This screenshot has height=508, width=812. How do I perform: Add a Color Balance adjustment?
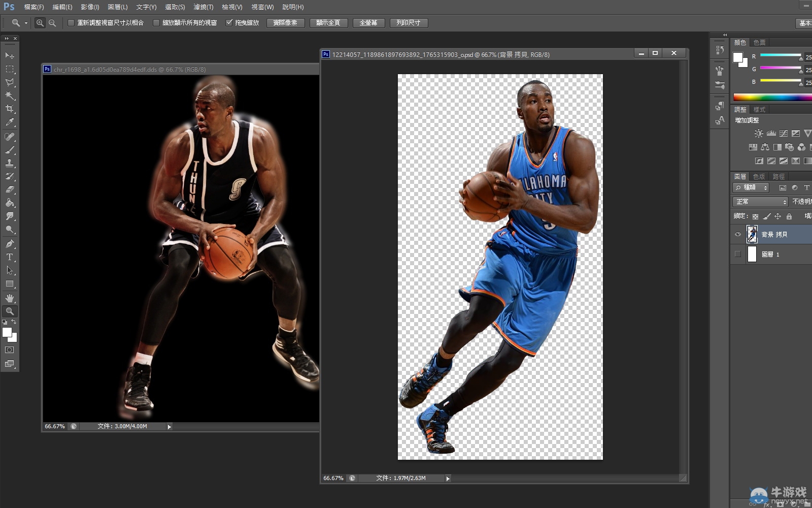coord(765,147)
